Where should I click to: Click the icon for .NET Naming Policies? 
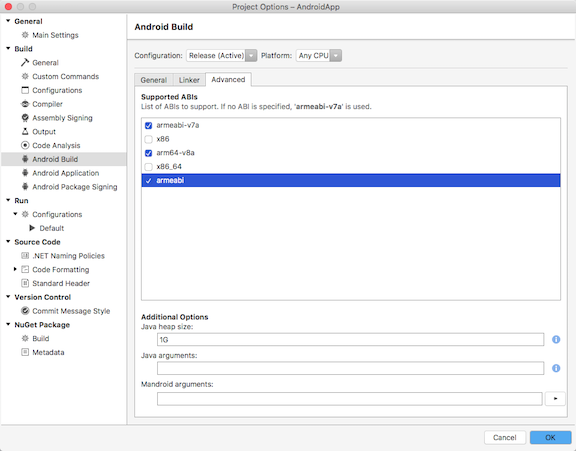tap(25, 256)
